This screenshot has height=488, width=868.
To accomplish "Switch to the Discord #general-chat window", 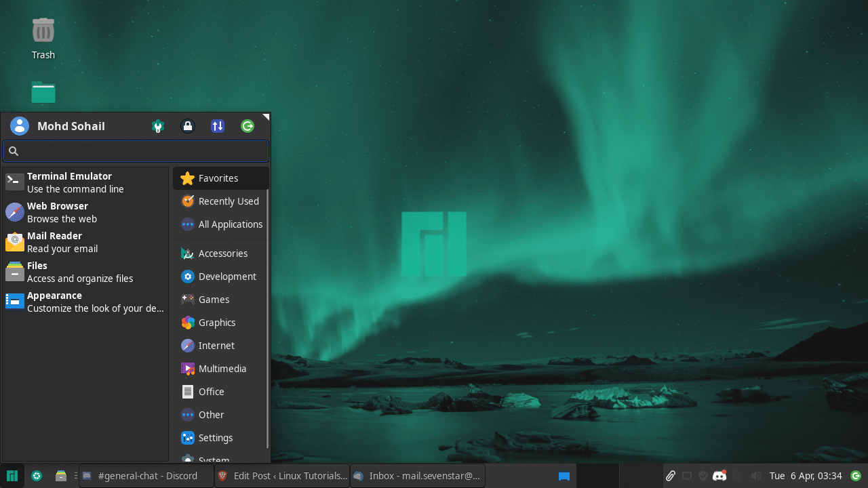I will (x=146, y=475).
